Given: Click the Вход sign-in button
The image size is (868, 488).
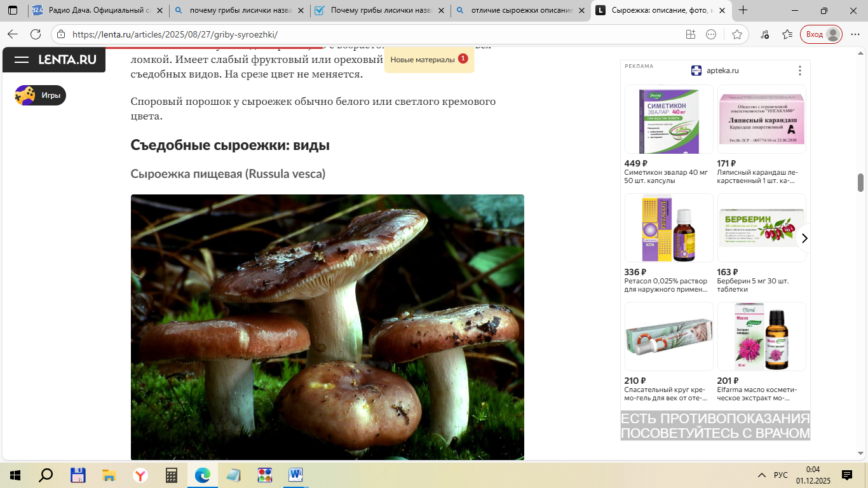Looking at the screenshot, I should [x=823, y=34].
